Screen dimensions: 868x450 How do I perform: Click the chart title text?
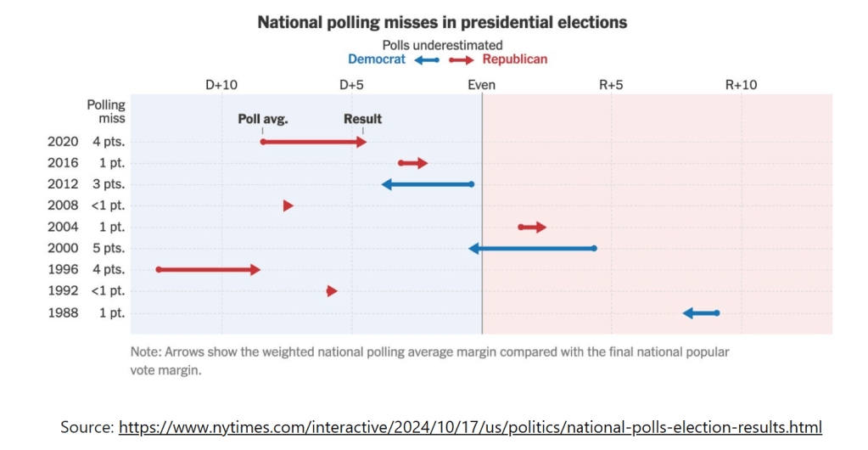442,23
